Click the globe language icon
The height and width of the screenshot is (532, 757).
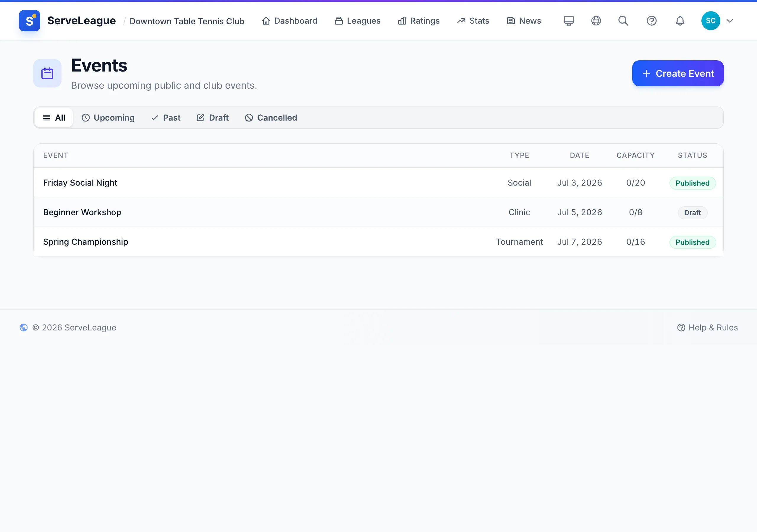click(596, 21)
